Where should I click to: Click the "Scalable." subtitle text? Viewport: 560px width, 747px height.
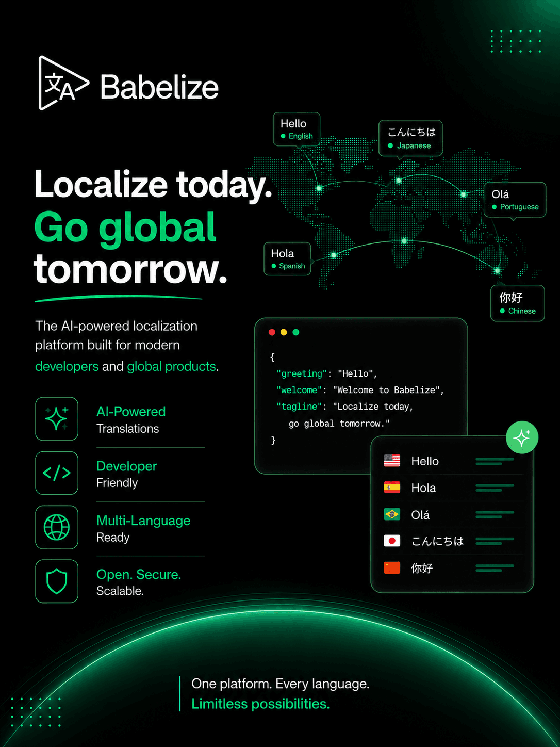click(x=120, y=591)
